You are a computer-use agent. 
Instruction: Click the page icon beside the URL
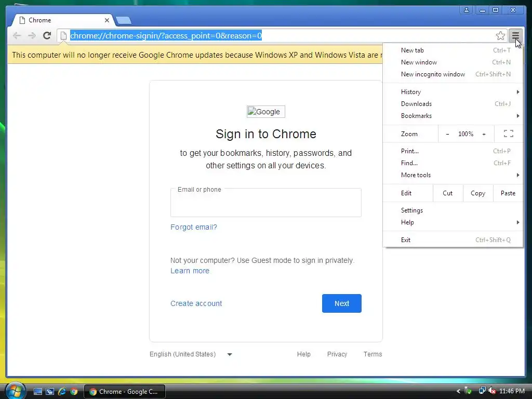(63, 36)
